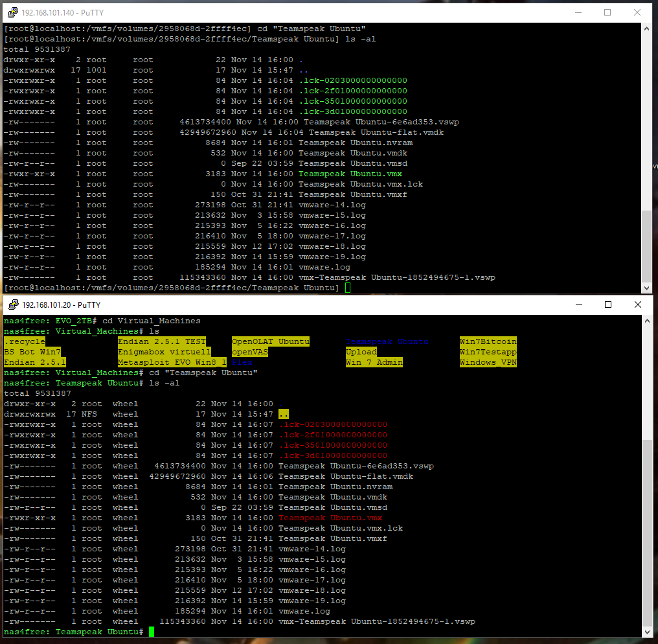Minimize the 192.168.101.20 PuTTY window
Image resolution: width=658 pixels, height=644 pixels.
click(578, 305)
